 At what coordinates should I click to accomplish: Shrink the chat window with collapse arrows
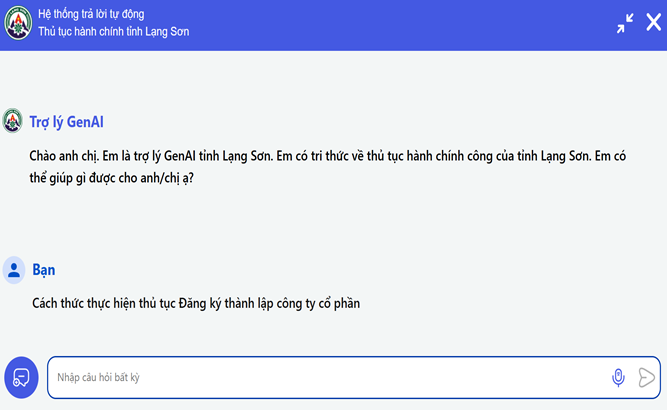(x=625, y=23)
